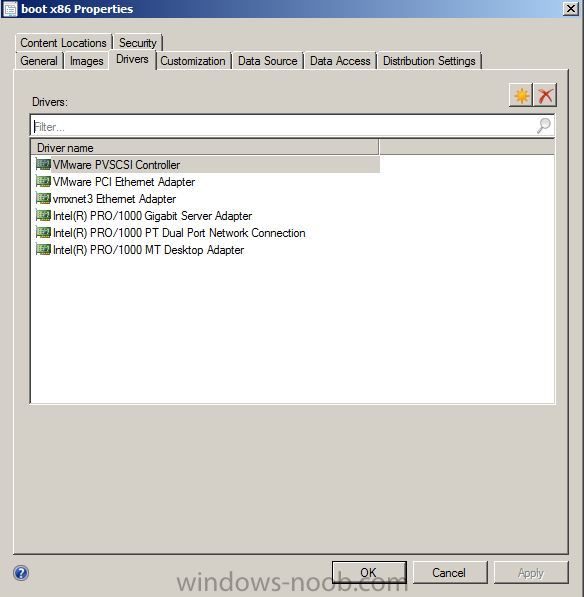Click the vmxnet3 Ethernet Adapter driver icon

click(x=43, y=198)
